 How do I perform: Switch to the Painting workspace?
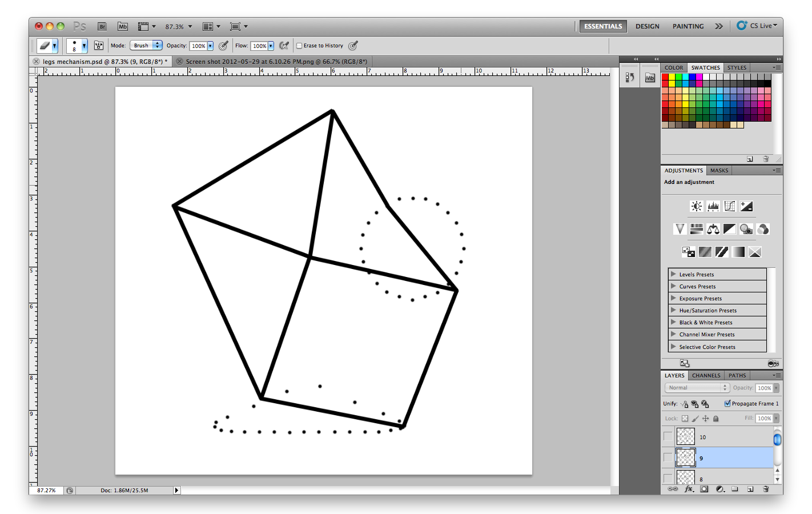tap(688, 26)
